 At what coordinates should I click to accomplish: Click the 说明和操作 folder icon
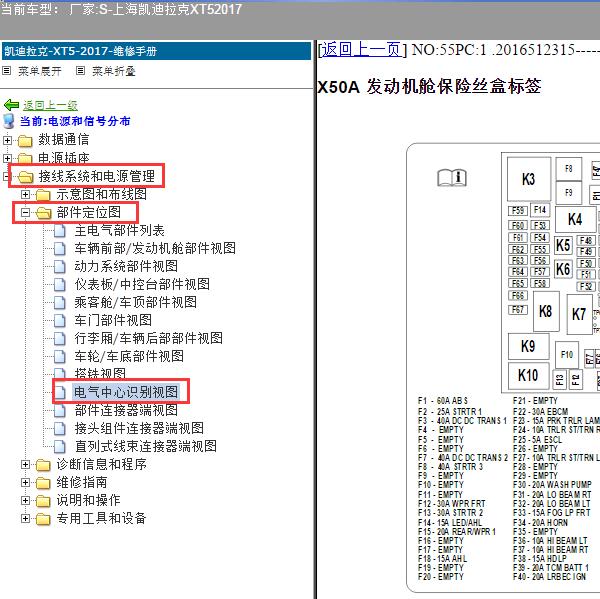43,501
